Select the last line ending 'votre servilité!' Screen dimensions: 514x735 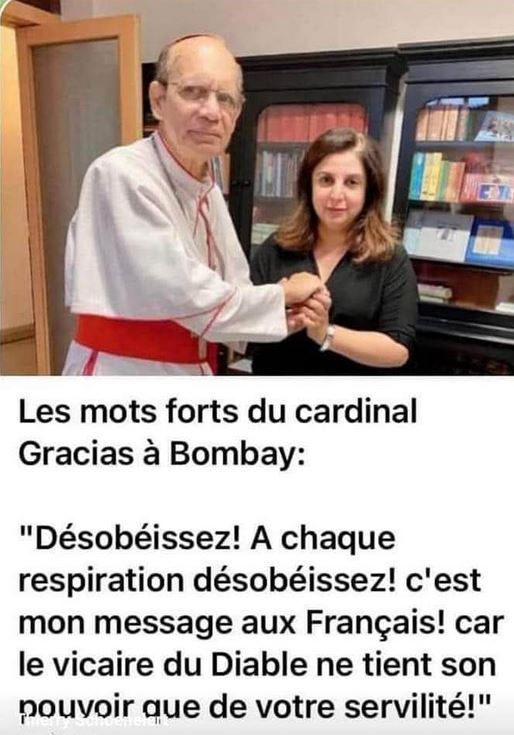point(254,707)
